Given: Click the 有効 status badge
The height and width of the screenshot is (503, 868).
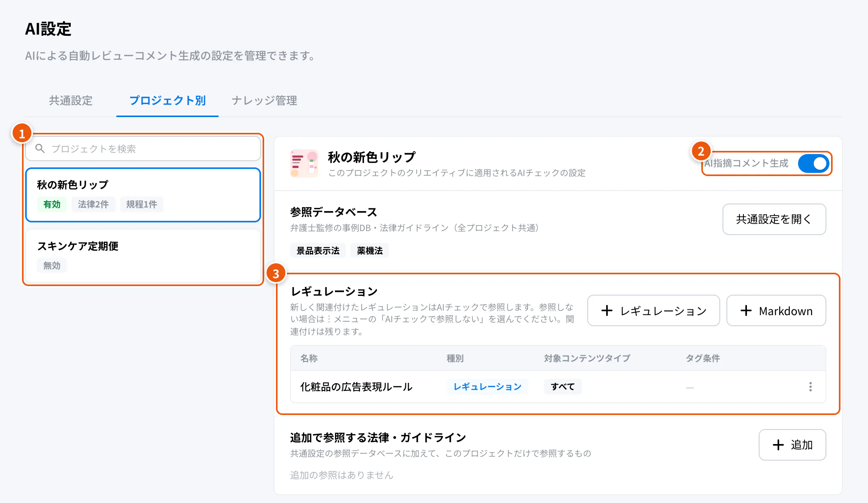Looking at the screenshot, I should [52, 204].
